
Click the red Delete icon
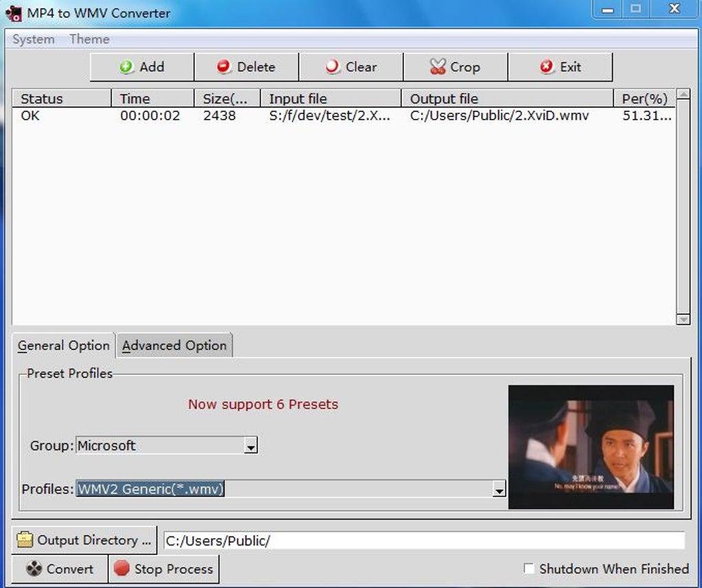click(224, 67)
